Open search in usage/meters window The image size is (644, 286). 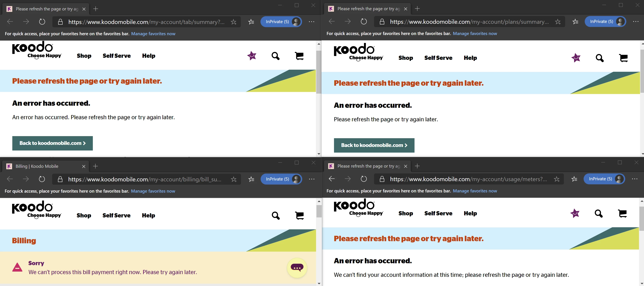pyautogui.click(x=599, y=213)
